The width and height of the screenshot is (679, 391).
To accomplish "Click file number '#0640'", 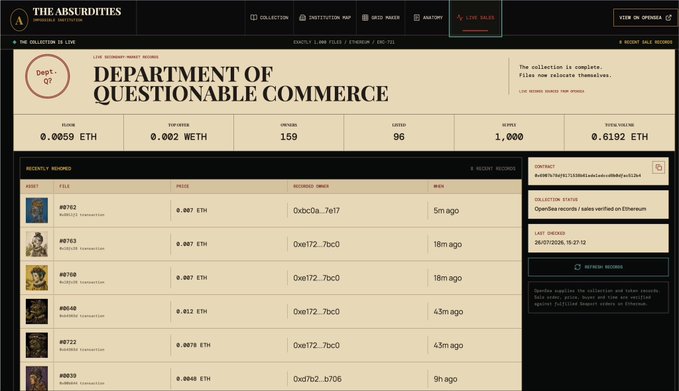I will pyautogui.click(x=68, y=308).
